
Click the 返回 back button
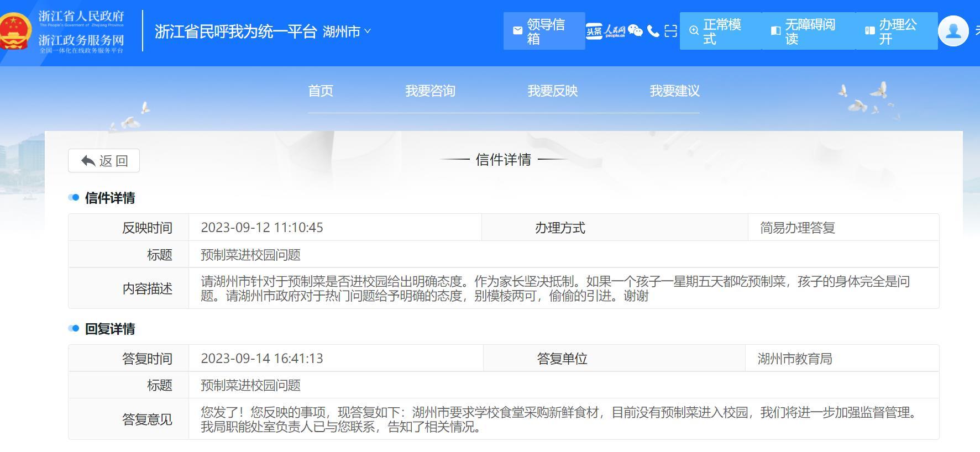coord(104,161)
